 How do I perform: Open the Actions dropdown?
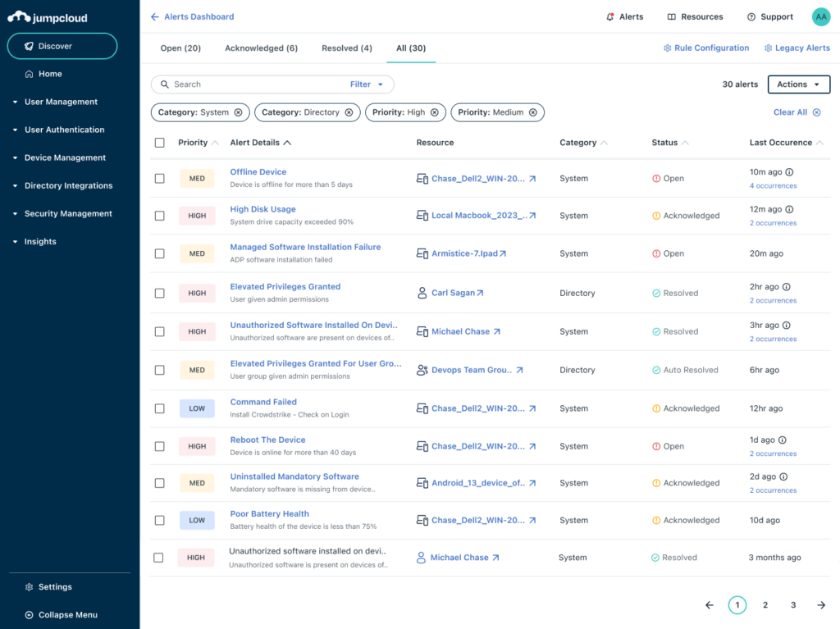798,84
